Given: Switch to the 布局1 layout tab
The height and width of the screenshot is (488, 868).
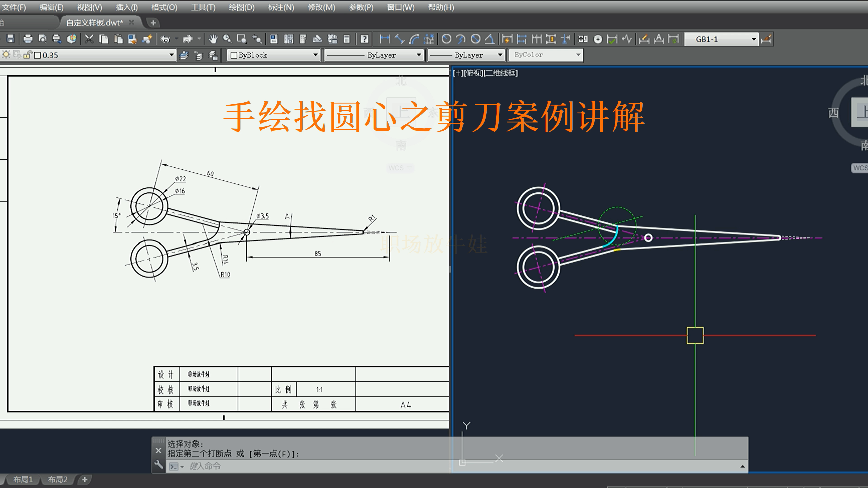Looking at the screenshot, I should tap(23, 479).
